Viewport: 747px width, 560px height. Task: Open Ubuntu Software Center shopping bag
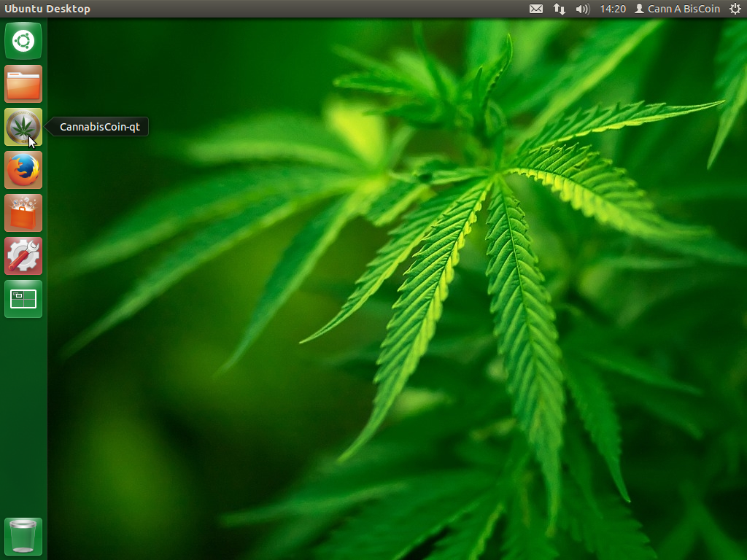click(x=23, y=213)
